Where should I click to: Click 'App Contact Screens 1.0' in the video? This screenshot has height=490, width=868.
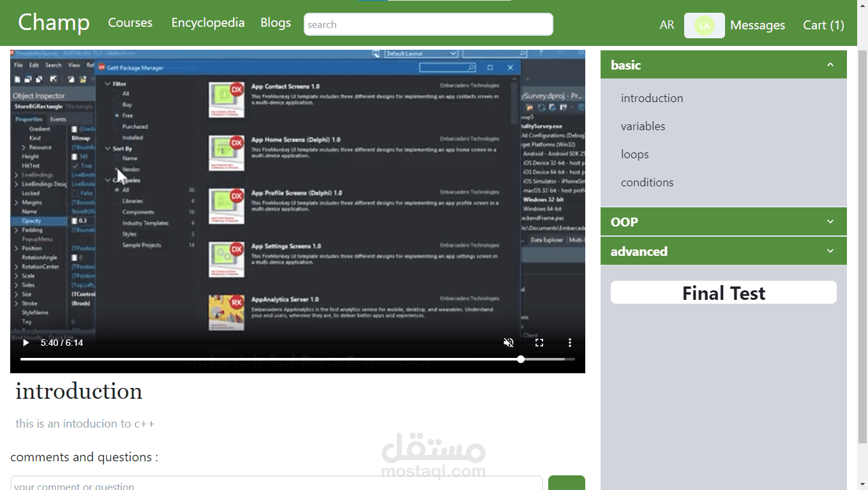pyautogui.click(x=285, y=86)
